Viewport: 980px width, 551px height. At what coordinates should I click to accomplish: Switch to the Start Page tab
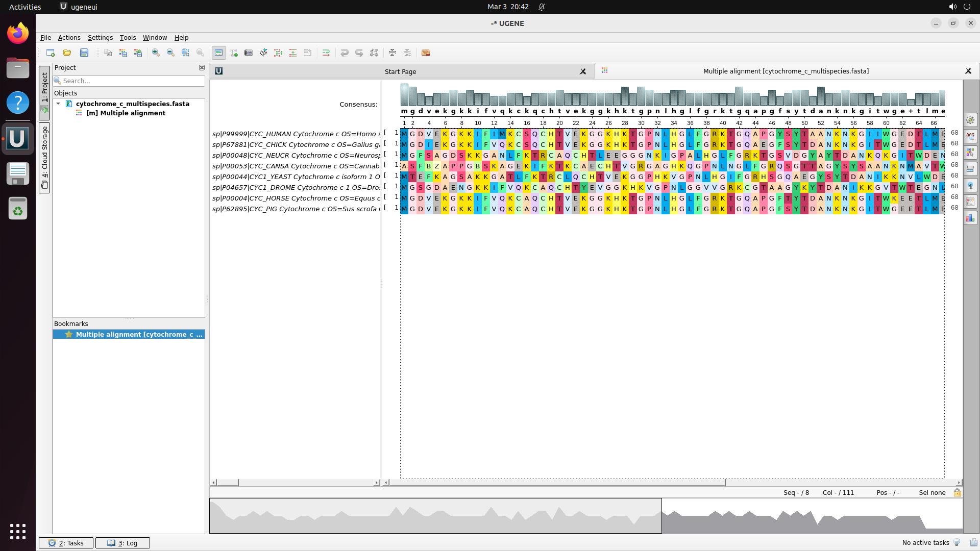click(x=401, y=71)
